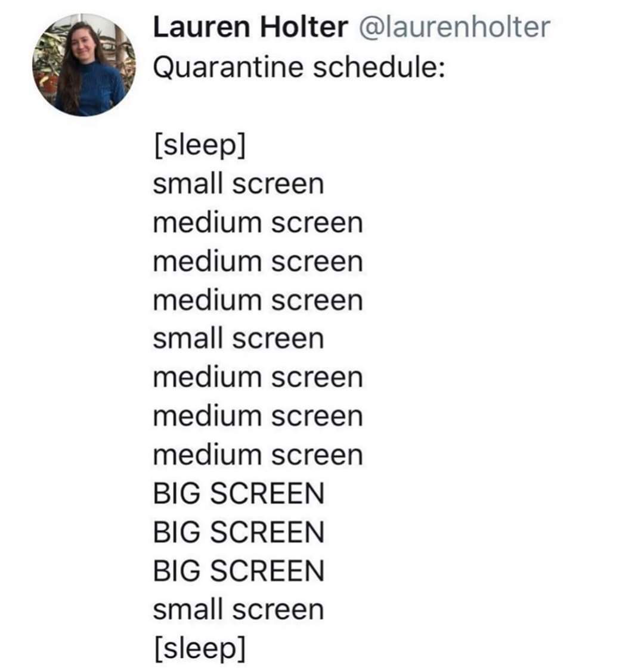Select small screen line after BIG SCREEN
This screenshot has height=671, width=644.
click(239, 610)
